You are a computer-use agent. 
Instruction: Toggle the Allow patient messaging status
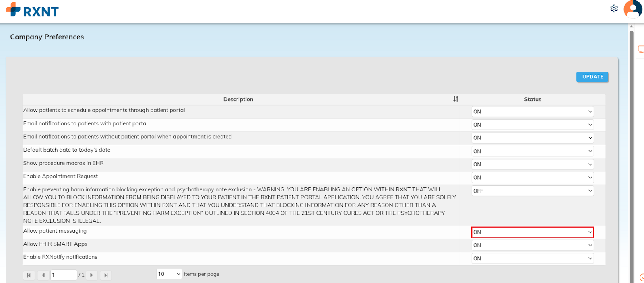click(x=532, y=232)
